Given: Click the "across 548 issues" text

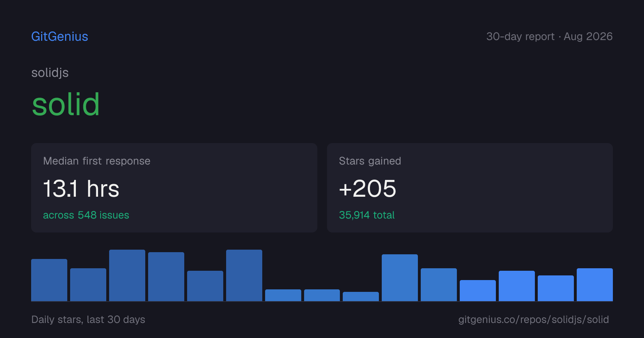Looking at the screenshot, I should point(86,215).
